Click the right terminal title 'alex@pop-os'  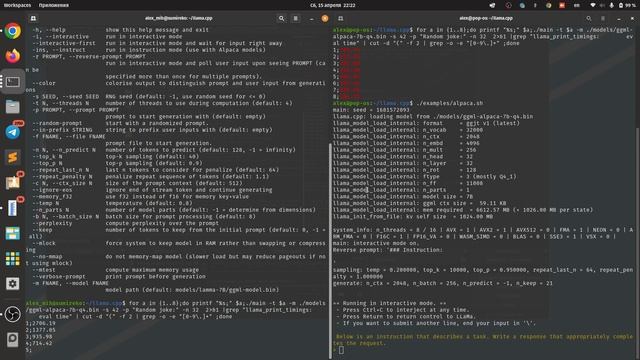(486, 18)
